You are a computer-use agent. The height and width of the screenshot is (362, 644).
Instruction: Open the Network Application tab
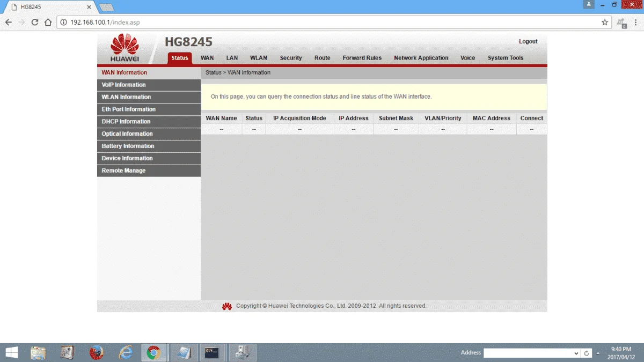pos(421,58)
